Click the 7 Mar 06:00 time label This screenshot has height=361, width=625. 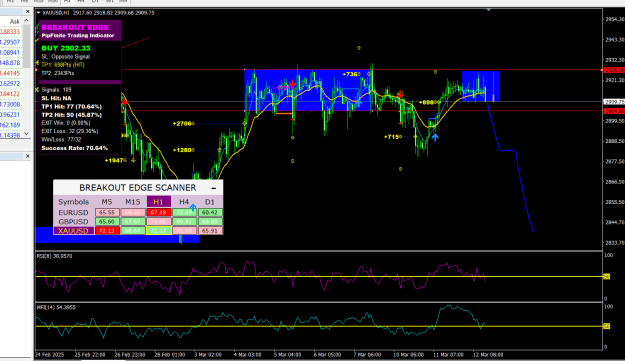[x=367, y=355]
